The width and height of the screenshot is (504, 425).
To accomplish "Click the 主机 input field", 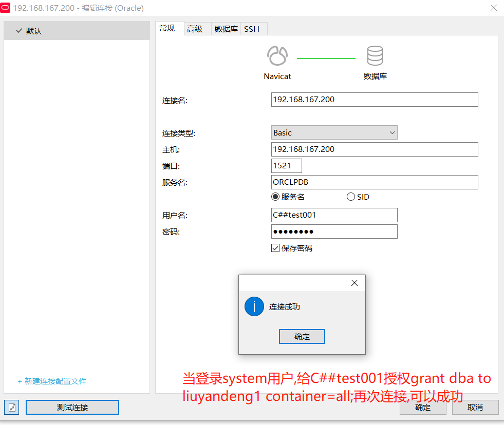I will pyautogui.click(x=375, y=149).
